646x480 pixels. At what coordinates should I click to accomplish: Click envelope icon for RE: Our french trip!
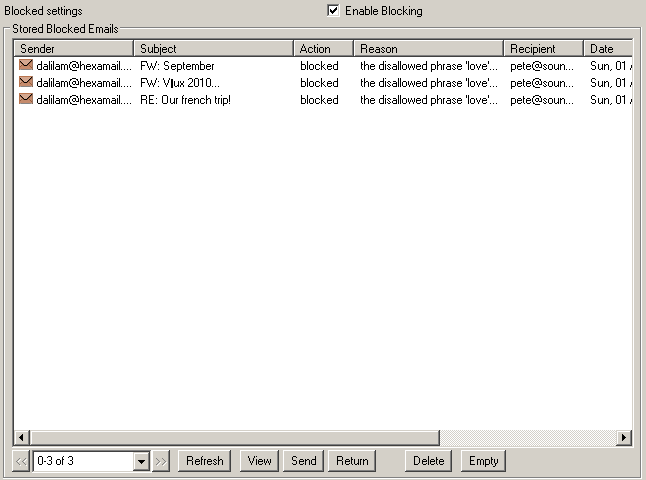[26, 100]
